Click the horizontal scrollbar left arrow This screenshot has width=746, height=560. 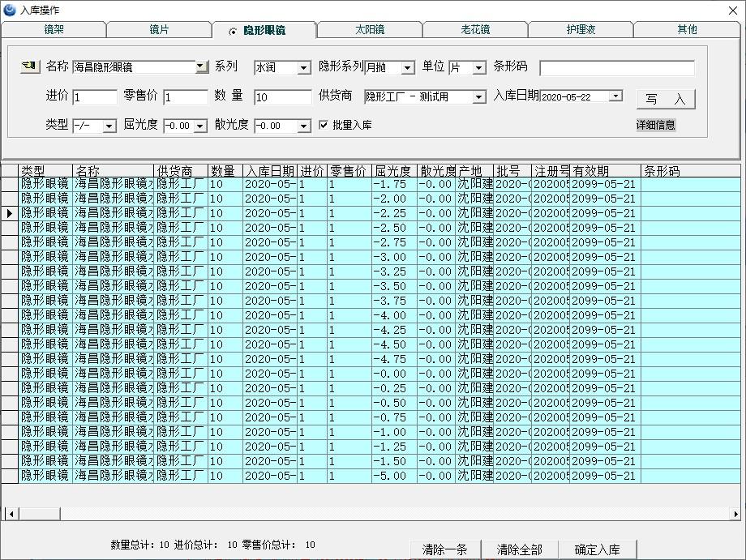(11, 514)
